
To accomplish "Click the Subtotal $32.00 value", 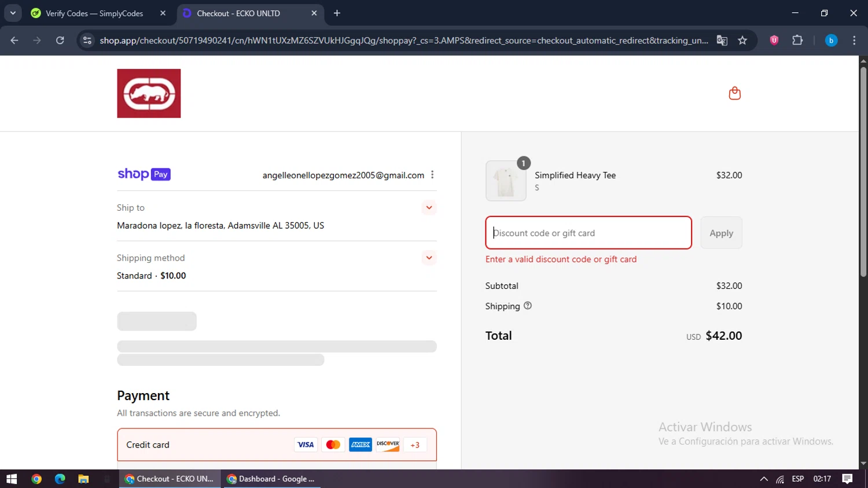I will 729,285.
